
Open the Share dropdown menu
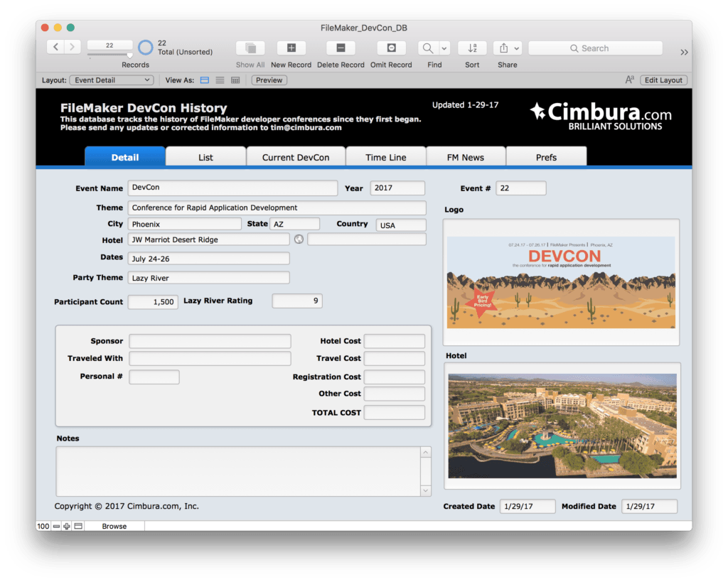[x=508, y=48]
